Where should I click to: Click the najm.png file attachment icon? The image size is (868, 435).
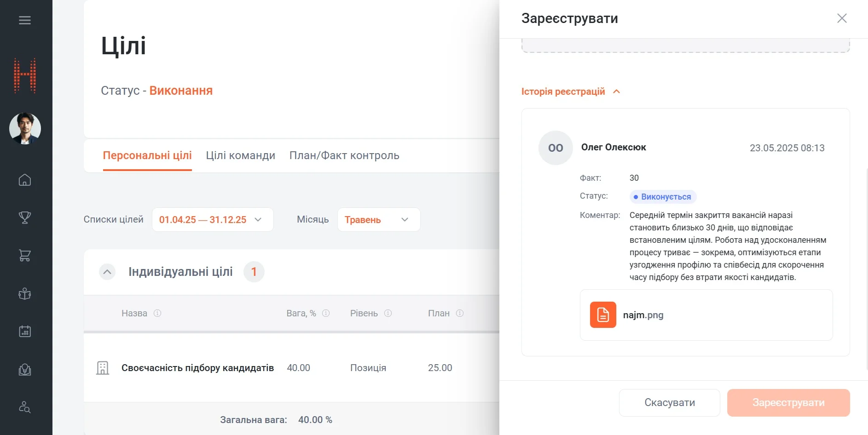point(603,315)
